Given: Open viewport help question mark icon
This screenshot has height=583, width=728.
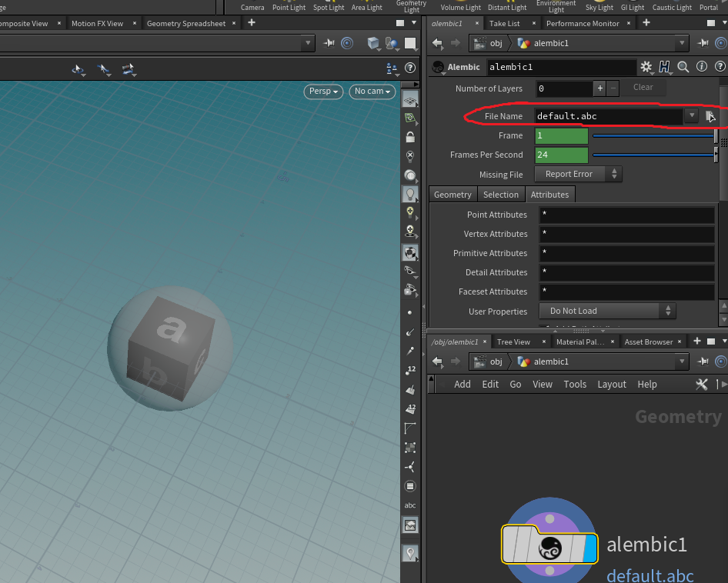Looking at the screenshot, I should tap(410, 68).
